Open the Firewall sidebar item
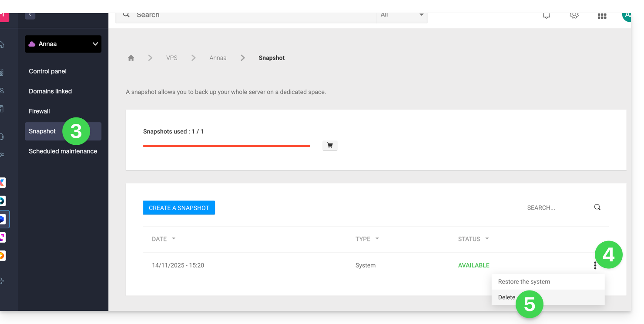This screenshot has height=324, width=644. coord(39,111)
